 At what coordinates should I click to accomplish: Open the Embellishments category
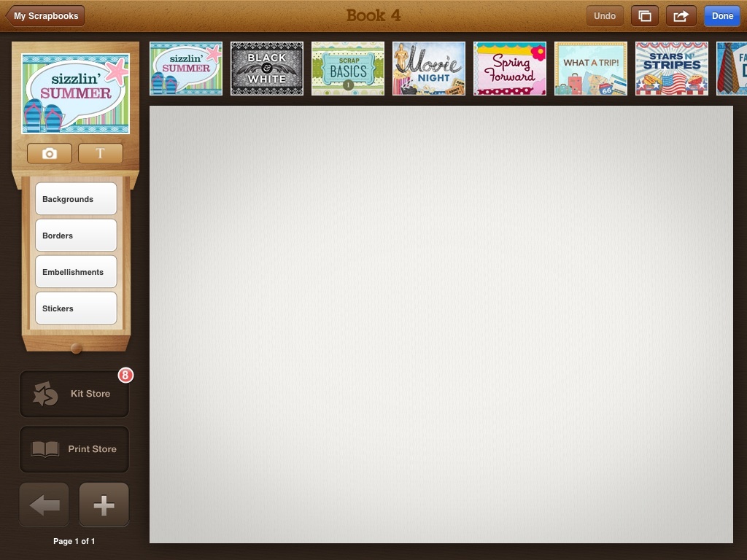point(76,272)
